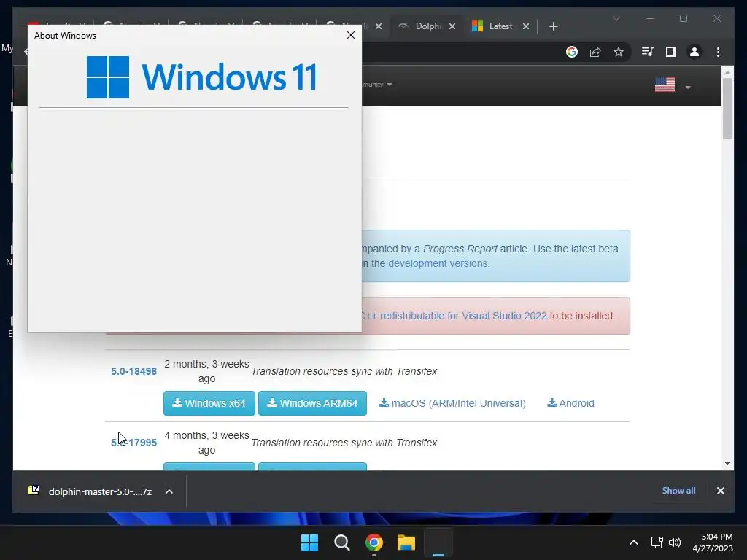Download Windows ARM64 build of 5.0-18498
The image size is (747, 560).
(x=312, y=403)
